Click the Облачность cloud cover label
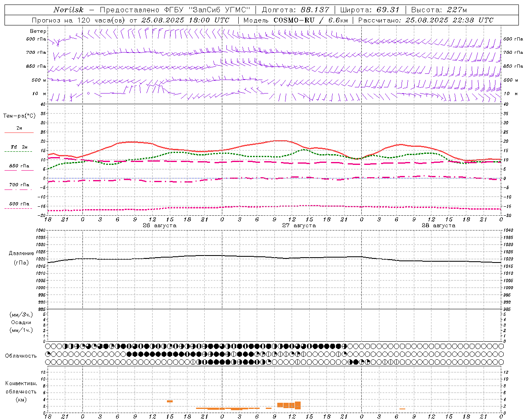The height and width of the screenshot is (420, 525). [x=21, y=356]
